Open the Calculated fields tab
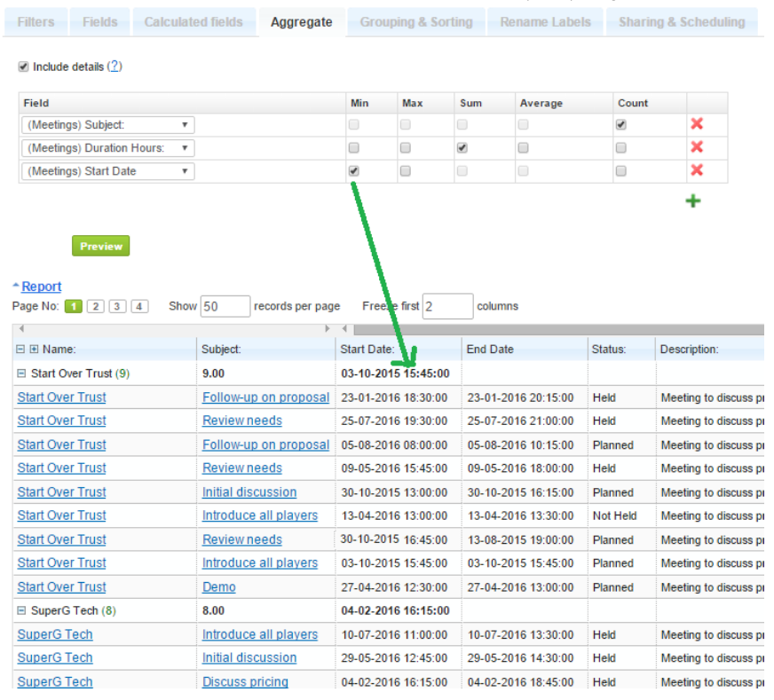 193,22
